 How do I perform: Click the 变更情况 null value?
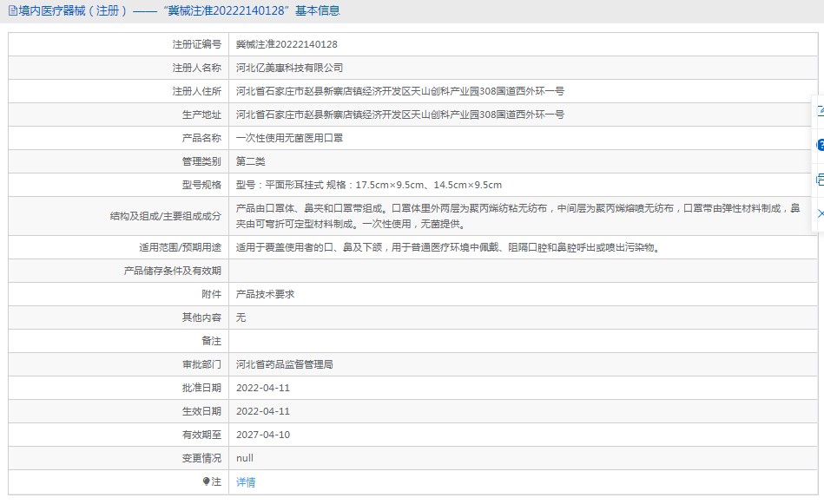tap(244, 458)
